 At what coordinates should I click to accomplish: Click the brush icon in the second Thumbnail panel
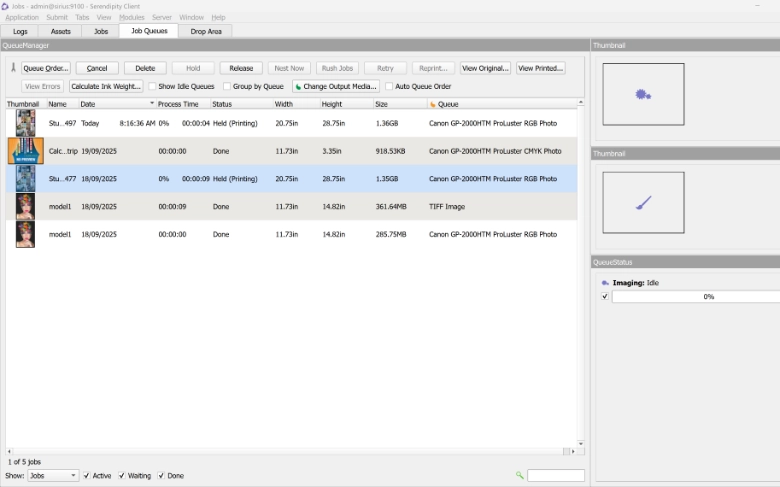click(643, 203)
